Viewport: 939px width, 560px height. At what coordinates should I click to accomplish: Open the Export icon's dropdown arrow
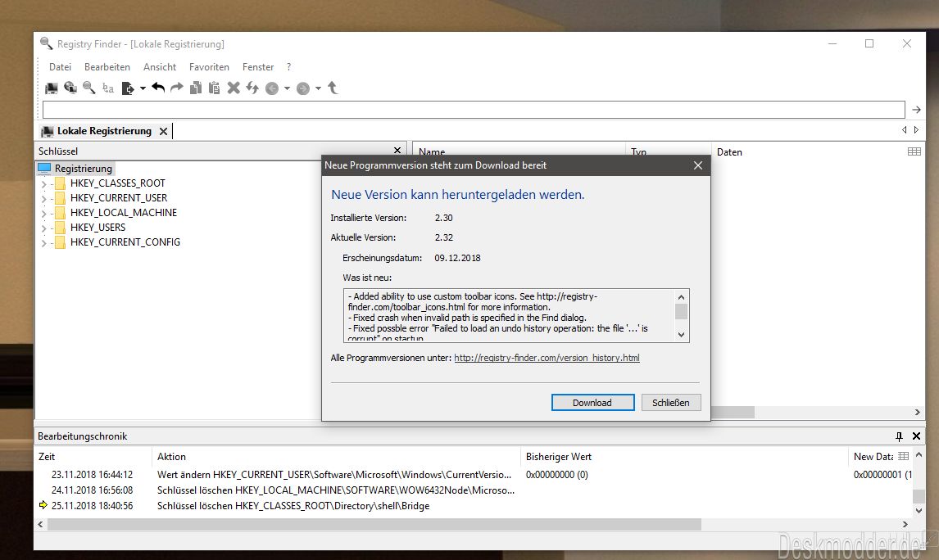143,88
